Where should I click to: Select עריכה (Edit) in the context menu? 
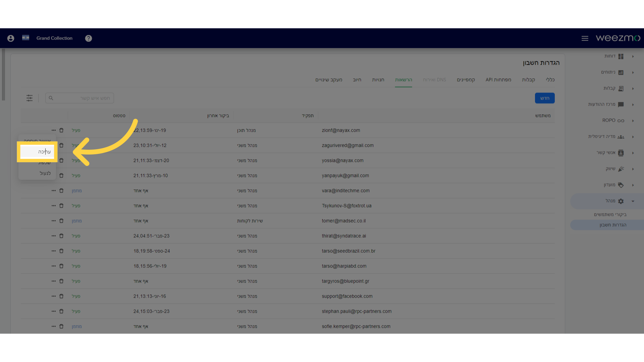click(37, 152)
